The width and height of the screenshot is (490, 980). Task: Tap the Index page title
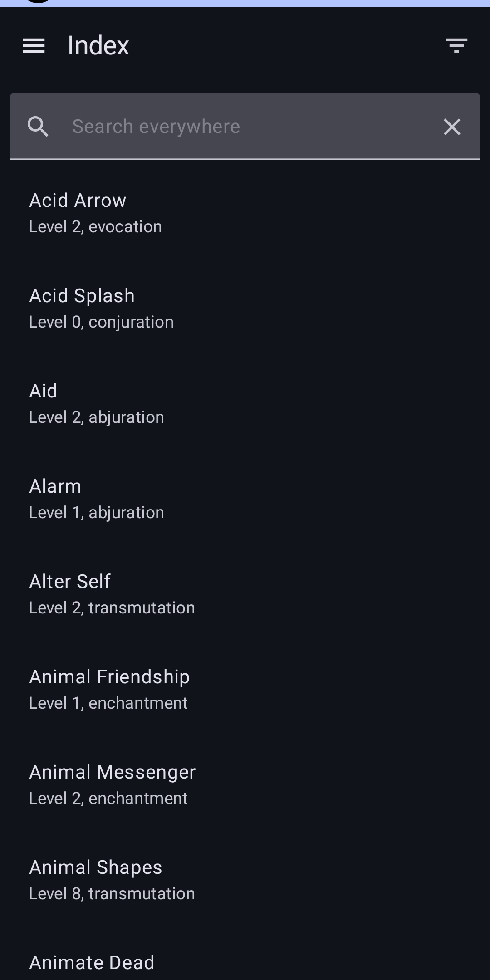(98, 46)
